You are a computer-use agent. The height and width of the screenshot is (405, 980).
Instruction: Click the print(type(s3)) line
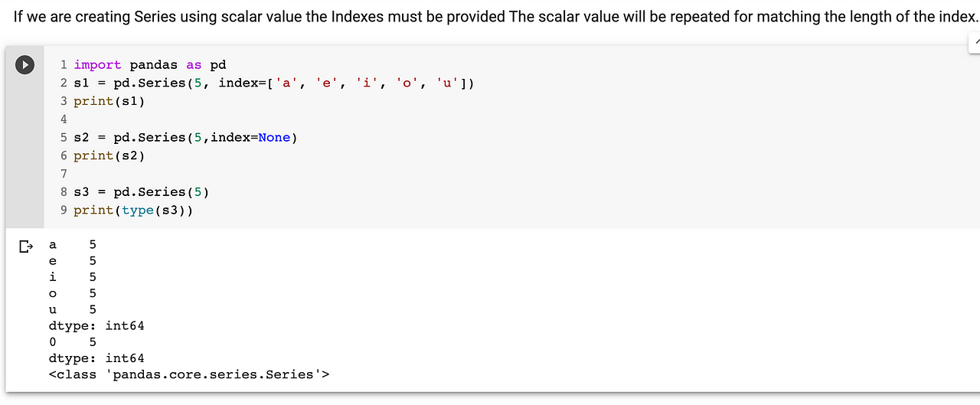(133, 210)
